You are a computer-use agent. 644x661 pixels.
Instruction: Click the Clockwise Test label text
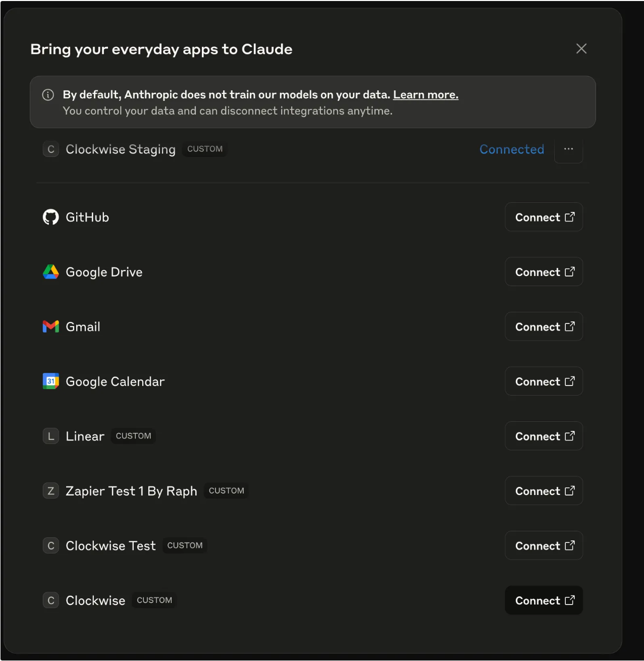click(x=111, y=545)
